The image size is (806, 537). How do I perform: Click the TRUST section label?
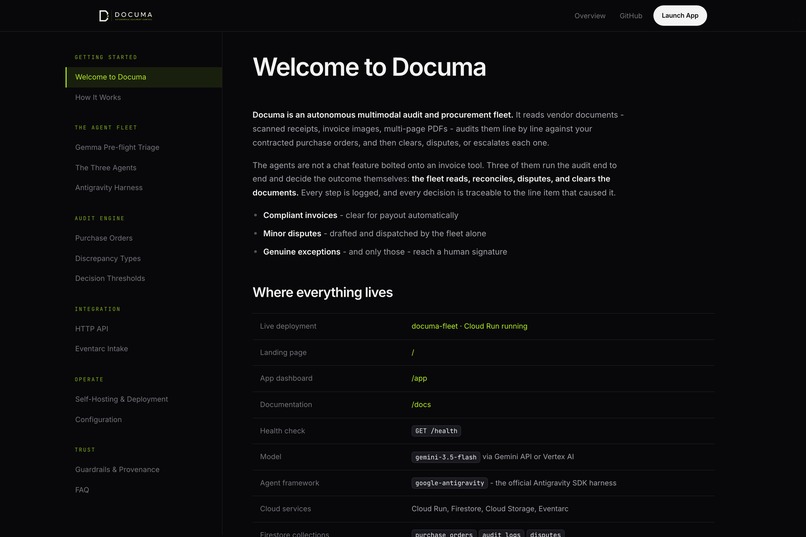(x=85, y=450)
